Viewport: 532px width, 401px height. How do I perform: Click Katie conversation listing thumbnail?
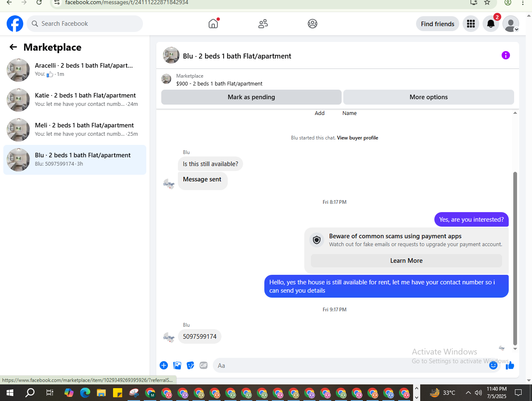tap(18, 100)
